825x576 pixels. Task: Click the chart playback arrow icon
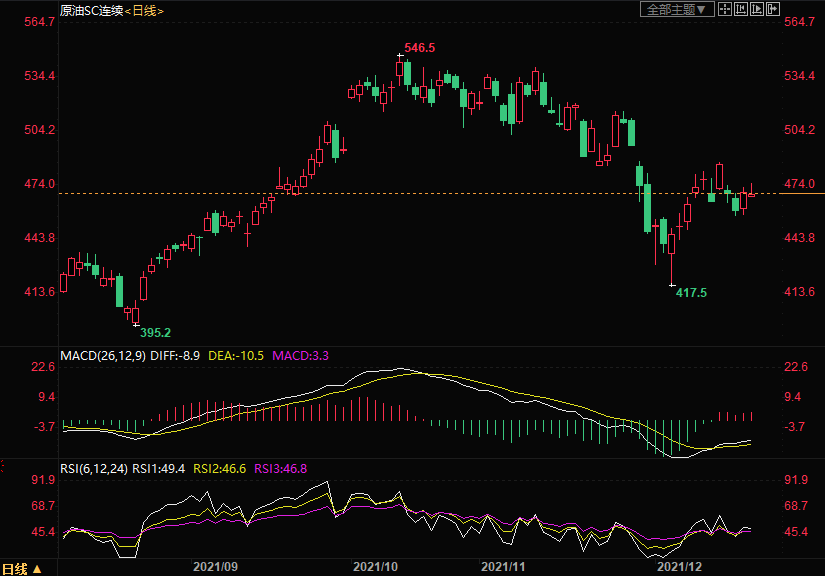pos(756,9)
